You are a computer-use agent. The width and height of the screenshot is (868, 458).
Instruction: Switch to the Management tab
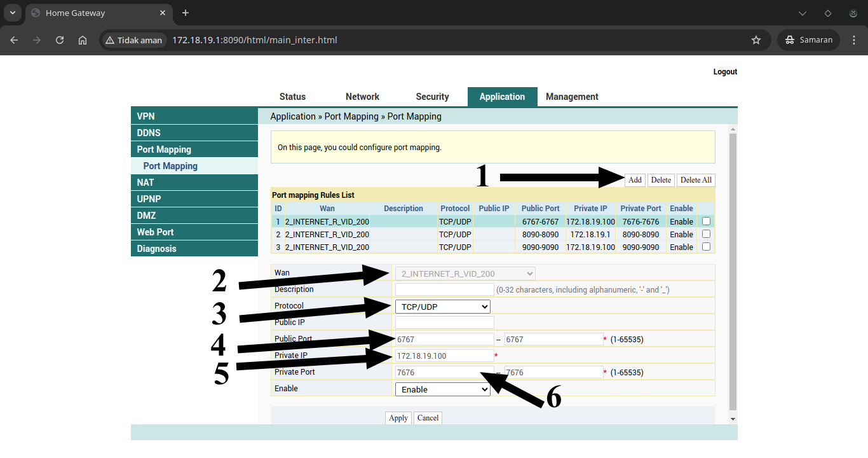(571, 96)
